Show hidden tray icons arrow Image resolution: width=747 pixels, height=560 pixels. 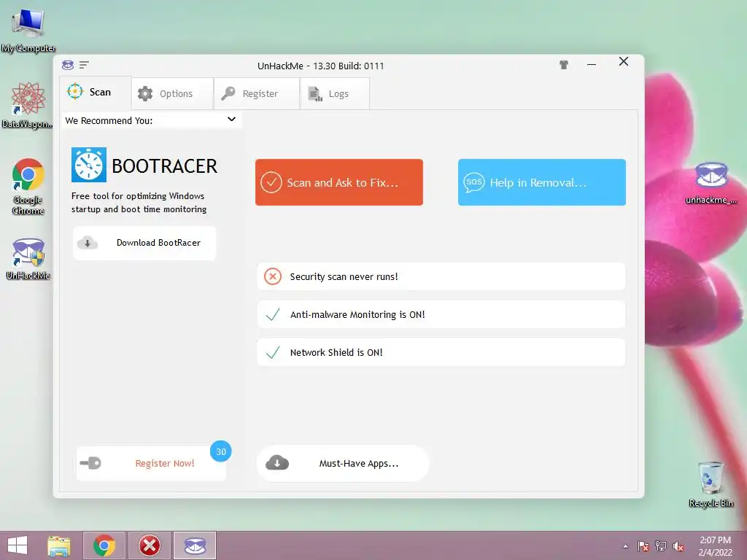point(625,546)
